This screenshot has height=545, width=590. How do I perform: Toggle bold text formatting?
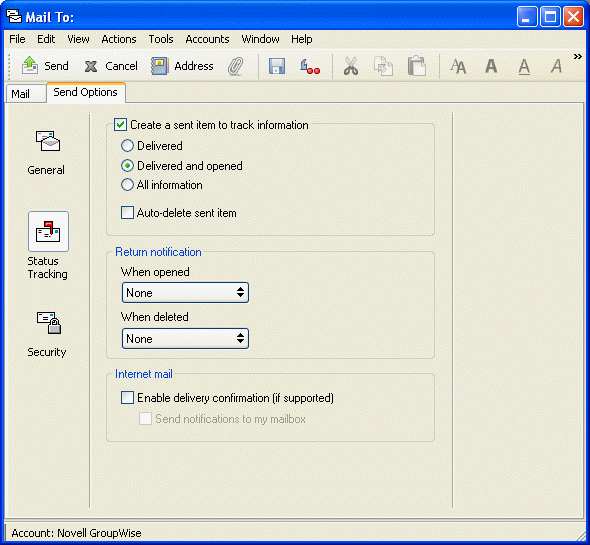(x=491, y=67)
